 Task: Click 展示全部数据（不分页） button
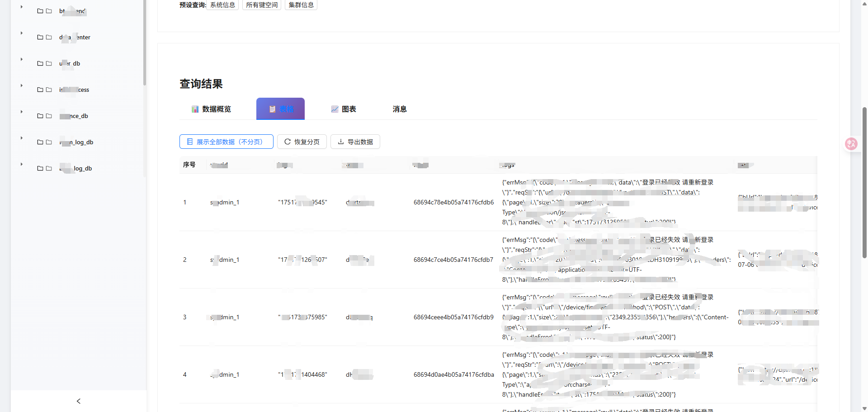[x=226, y=142]
